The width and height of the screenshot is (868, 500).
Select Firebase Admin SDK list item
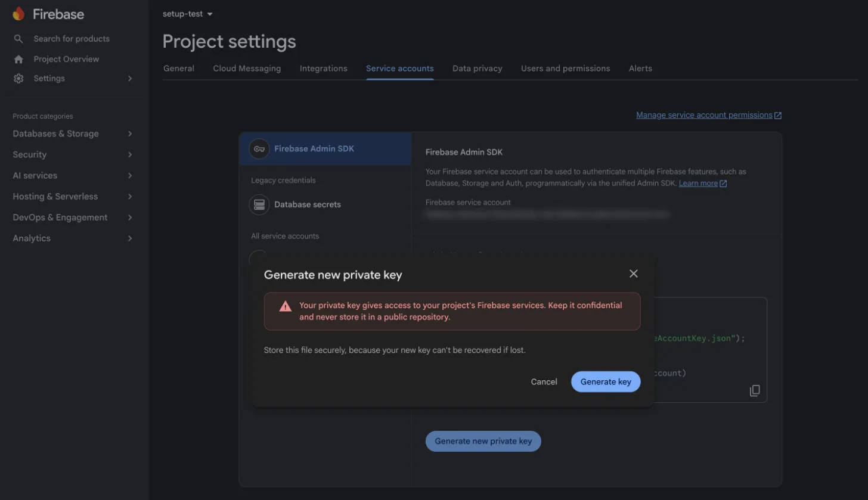(x=325, y=148)
